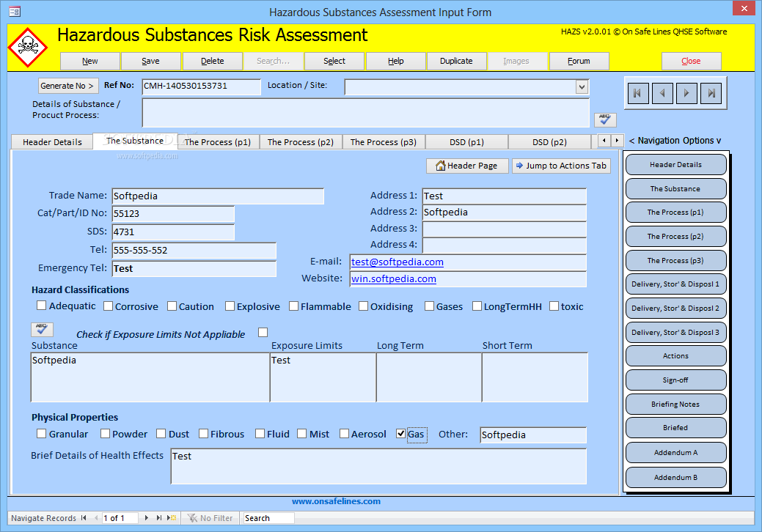The image size is (762, 532).
Task: Enable the Oxidising checkbox
Action: click(x=363, y=306)
